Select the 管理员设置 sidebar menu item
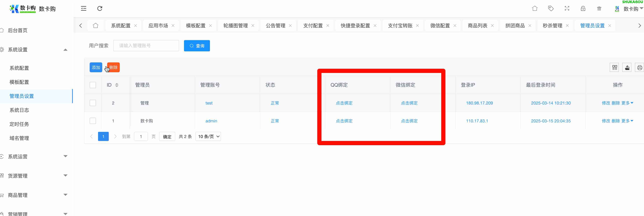The height and width of the screenshot is (216, 644). [x=21, y=96]
